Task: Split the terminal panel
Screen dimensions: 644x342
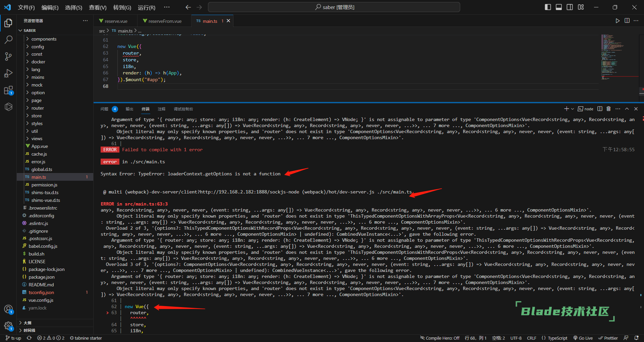Action: [600, 109]
